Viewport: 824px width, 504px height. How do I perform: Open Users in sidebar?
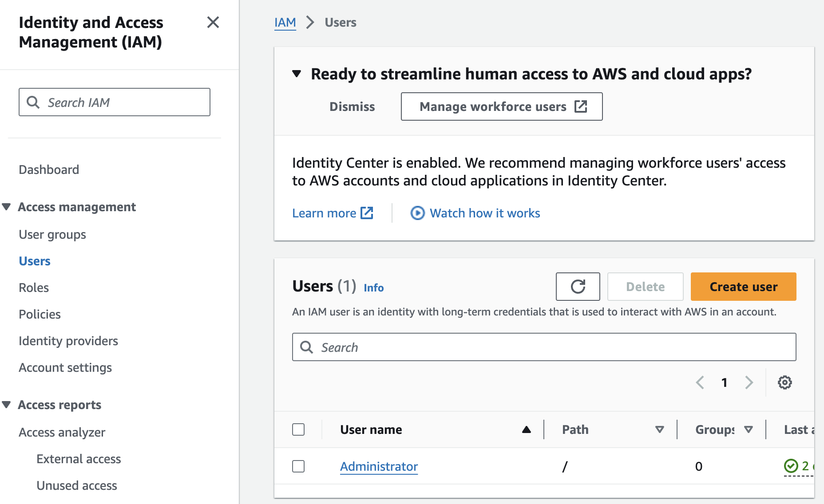tap(35, 261)
